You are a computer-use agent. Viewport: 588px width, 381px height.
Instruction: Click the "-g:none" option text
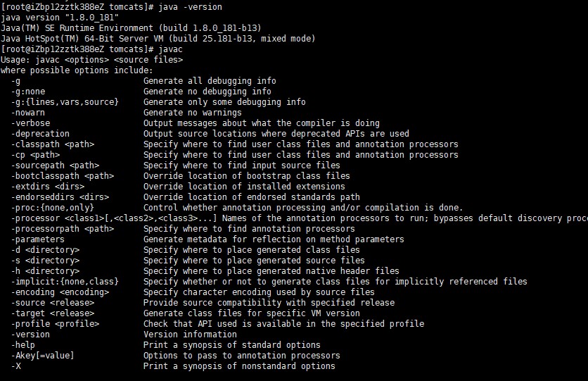[28, 92]
